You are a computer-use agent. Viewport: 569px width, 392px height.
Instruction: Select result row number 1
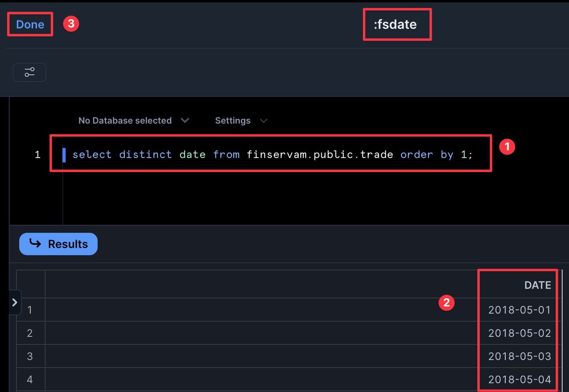[30, 310]
